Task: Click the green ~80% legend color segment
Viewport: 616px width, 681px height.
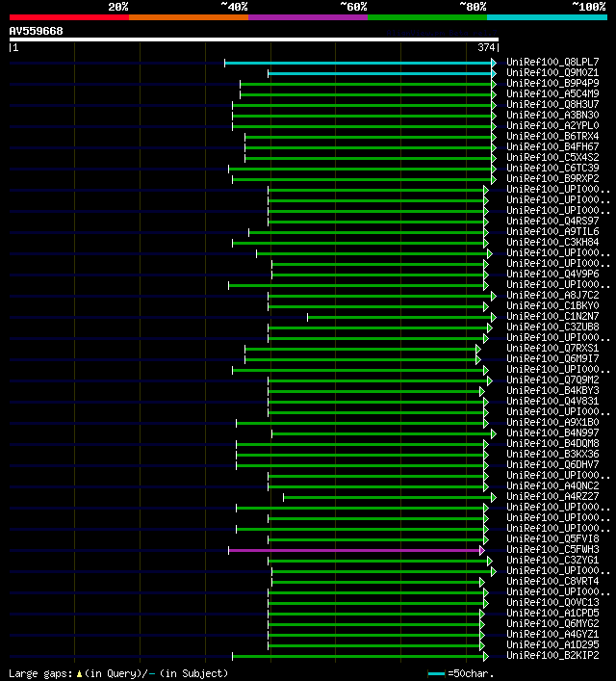Action: pos(427,17)
